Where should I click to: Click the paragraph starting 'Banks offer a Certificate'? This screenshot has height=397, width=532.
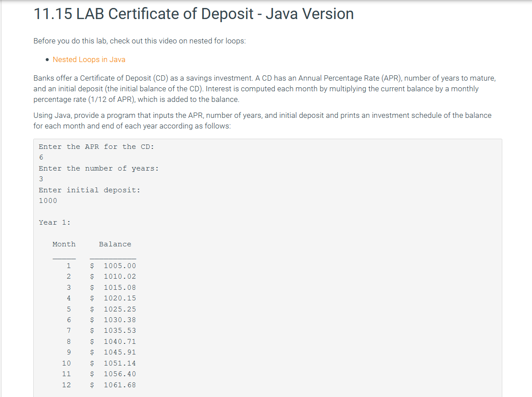click(x=264, y=89)
